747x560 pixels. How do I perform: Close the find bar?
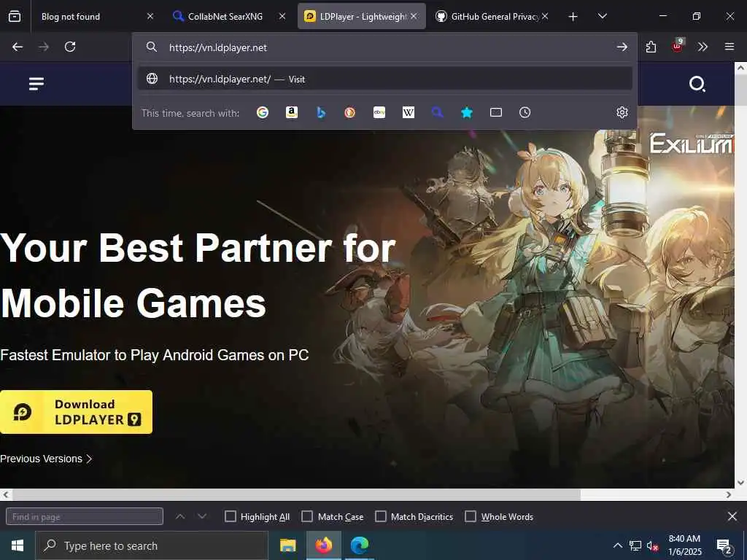click(x=732, y=516)
